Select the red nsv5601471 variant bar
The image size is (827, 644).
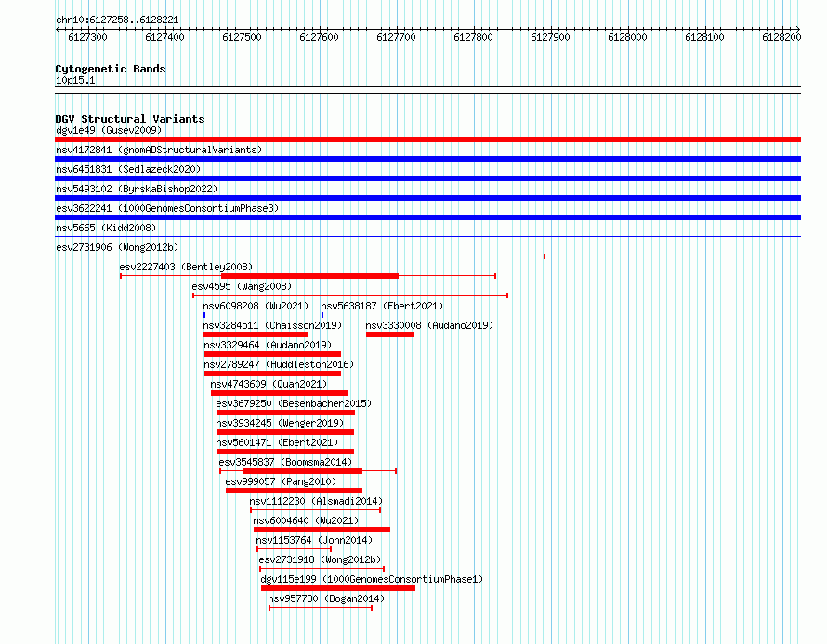coord(285,452)
